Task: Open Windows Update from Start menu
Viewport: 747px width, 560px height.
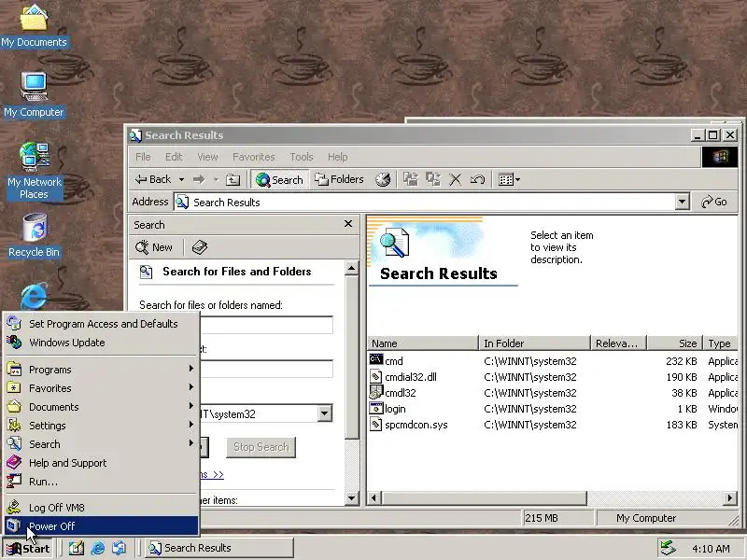Action: [102, 343]
